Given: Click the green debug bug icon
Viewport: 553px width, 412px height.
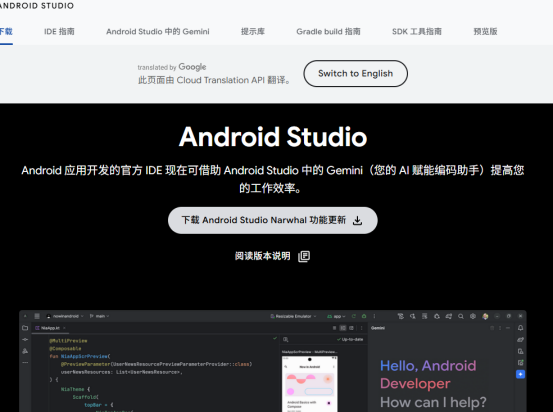Looking at the screenshot, I should [x=364, y=316].
